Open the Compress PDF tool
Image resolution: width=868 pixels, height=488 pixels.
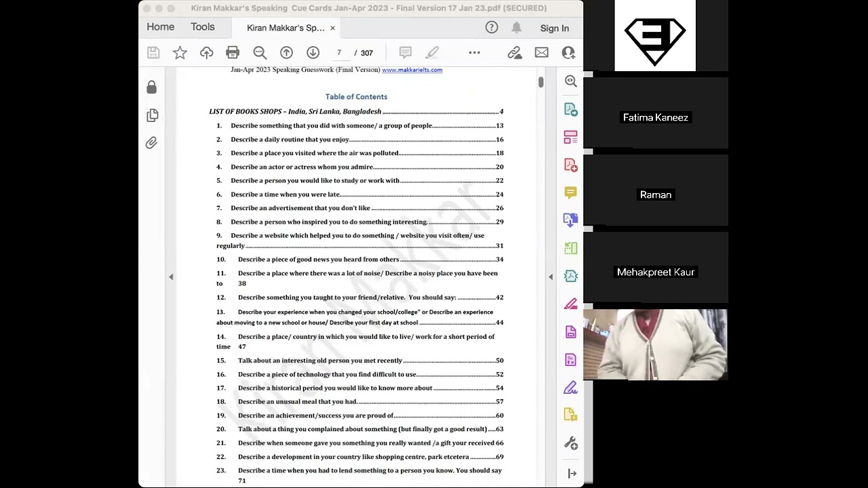(x=571, y=276)
